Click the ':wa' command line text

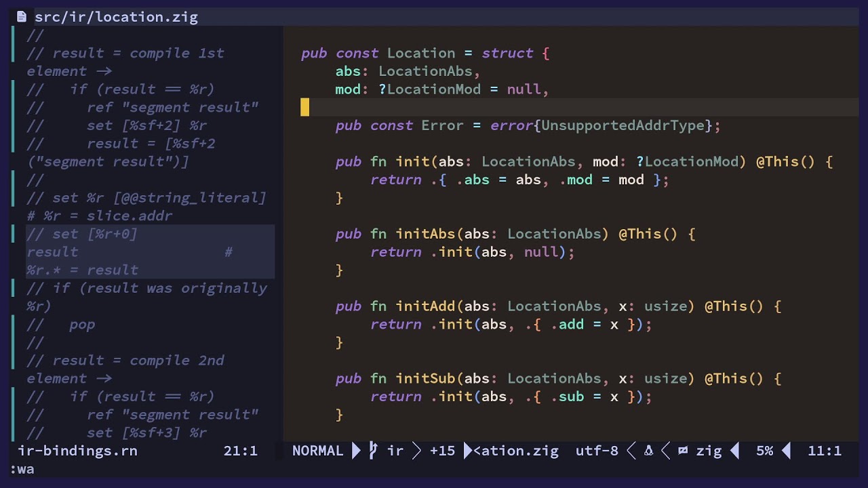(22, 469)
